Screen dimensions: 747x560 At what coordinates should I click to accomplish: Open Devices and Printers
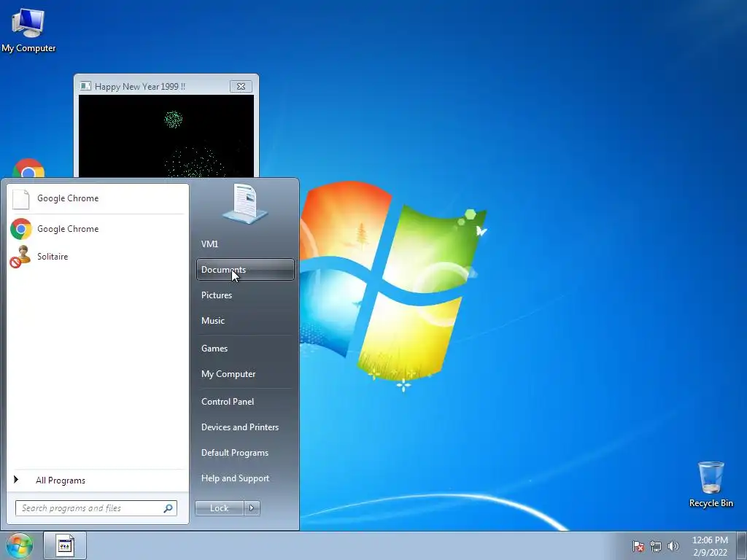click(245, 427)
